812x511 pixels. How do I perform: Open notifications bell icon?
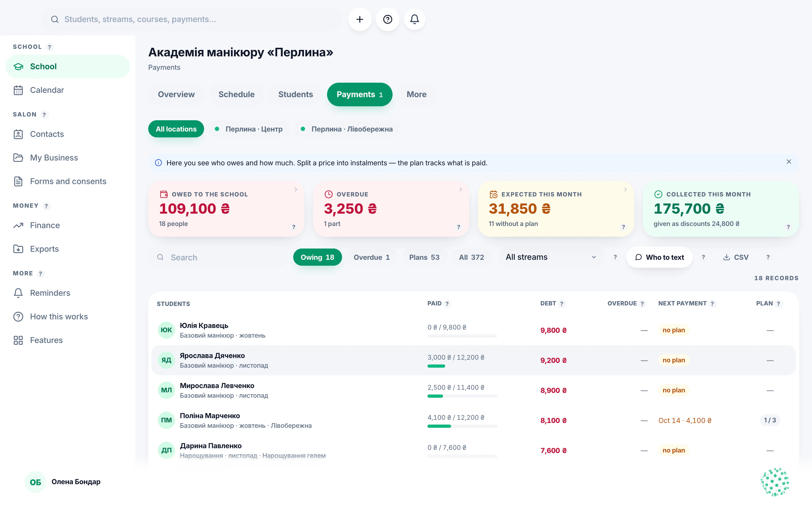[414, 19]
